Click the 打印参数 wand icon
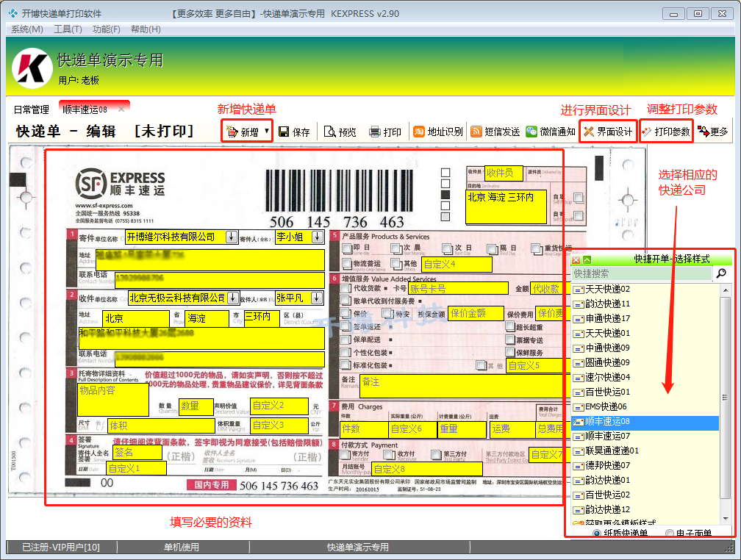The height and width of the screenshot is (560, 741). [x=646, y=132]
